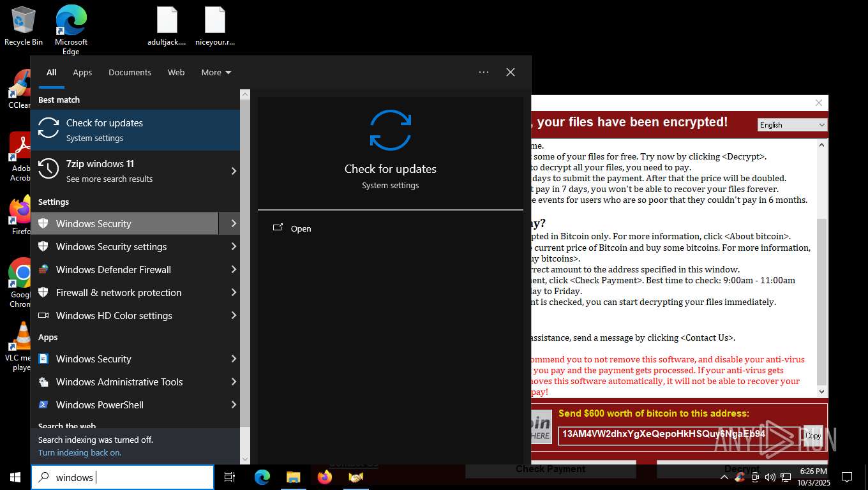Open Task View from the taskbar
Screen dimensions: 868x490
[x=230, y=477]
